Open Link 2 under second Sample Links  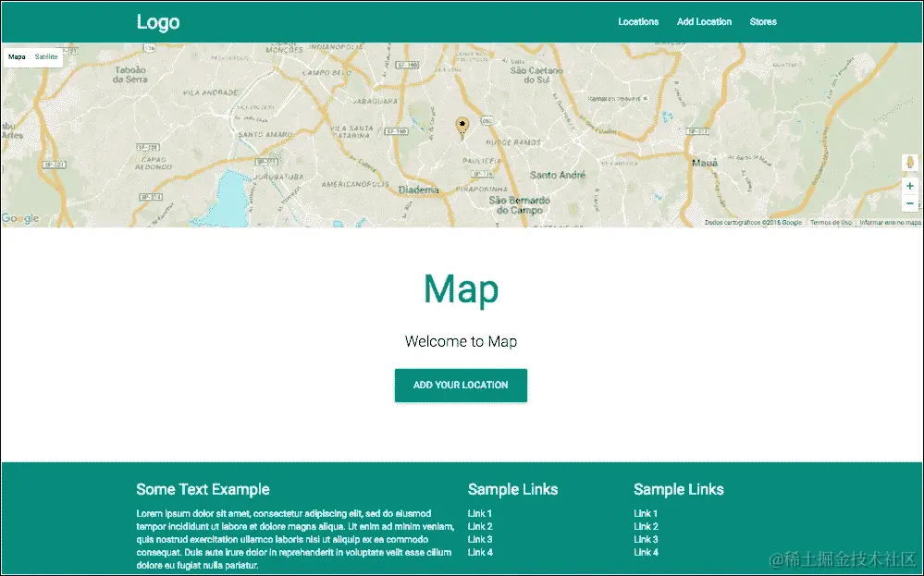pyautogui.click(x=645, y=526)
